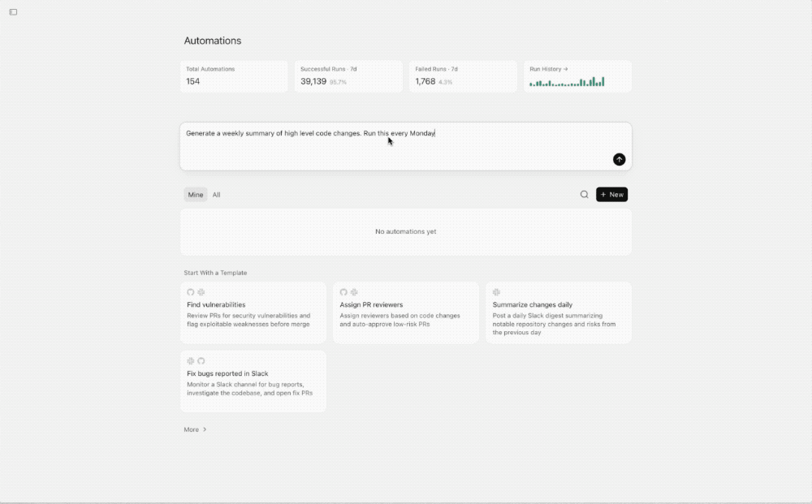Click the panel toggle icon at top left
812x504 pixels.
pos(12,11)
